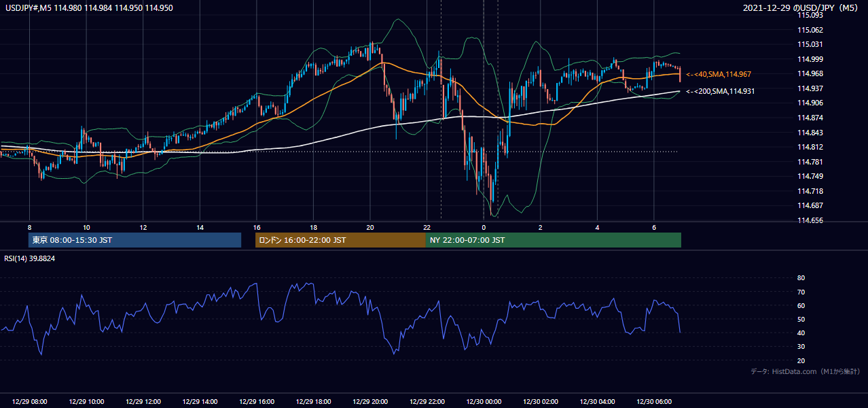Screen dimensions: 868x408
Task: Click price axis label 114.999
Action: [810, 59]
